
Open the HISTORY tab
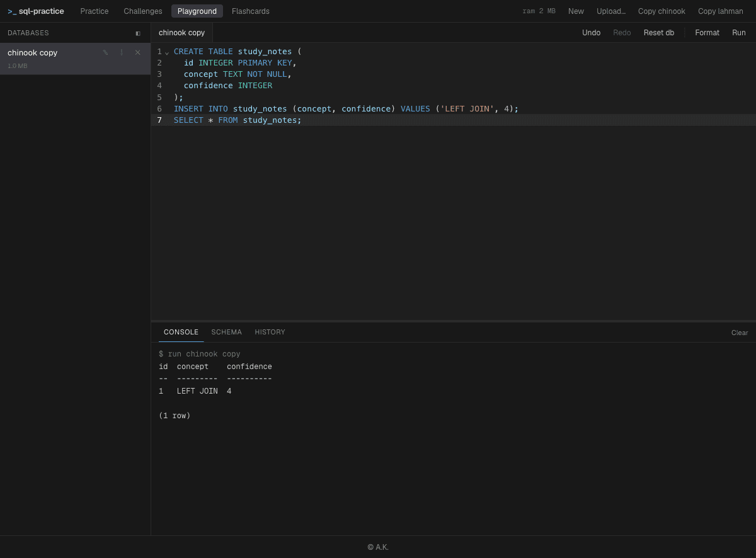270,332
